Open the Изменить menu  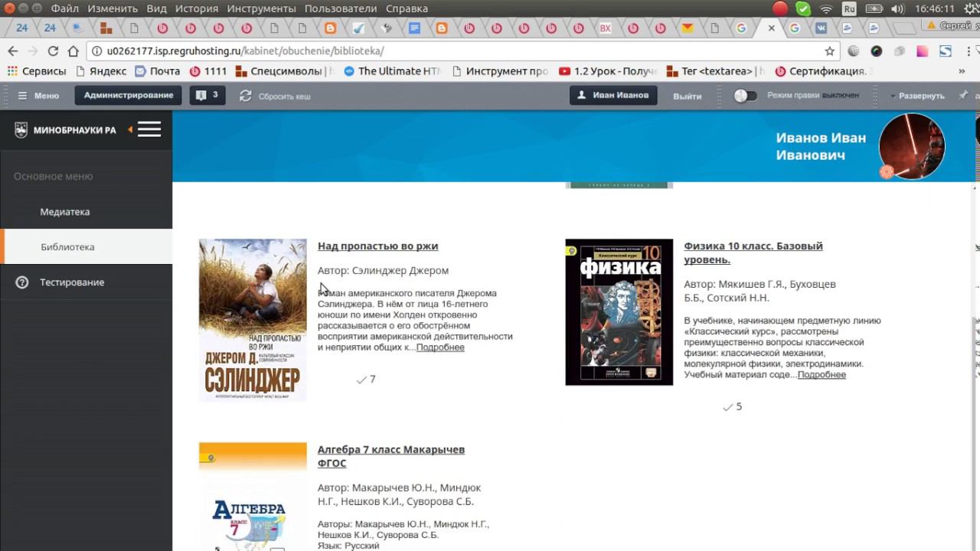[113, 8]
